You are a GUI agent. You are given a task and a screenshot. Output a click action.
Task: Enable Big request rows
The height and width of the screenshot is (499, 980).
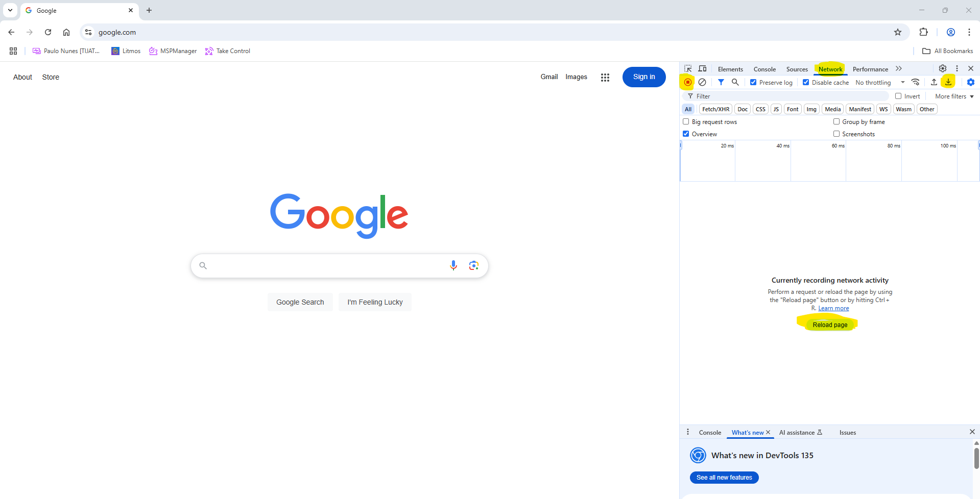click(686, 121)
